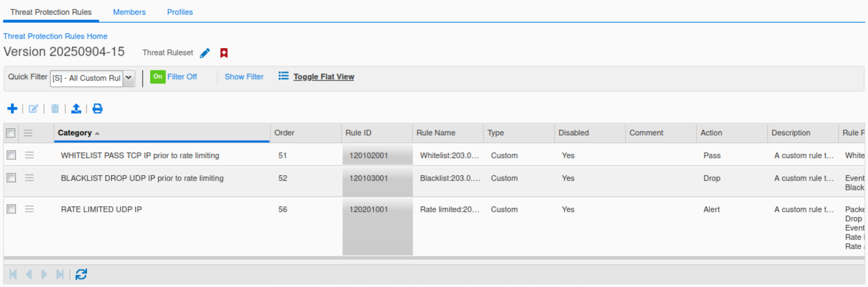This screenshot has width=868, height=287.
Task: Toggle the green On filter switch
Action: click(x=157, y=77)
